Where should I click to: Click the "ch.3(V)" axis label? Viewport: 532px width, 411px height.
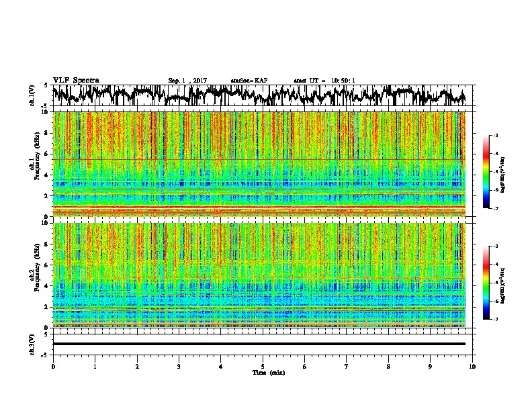click(x=32, y=345)
